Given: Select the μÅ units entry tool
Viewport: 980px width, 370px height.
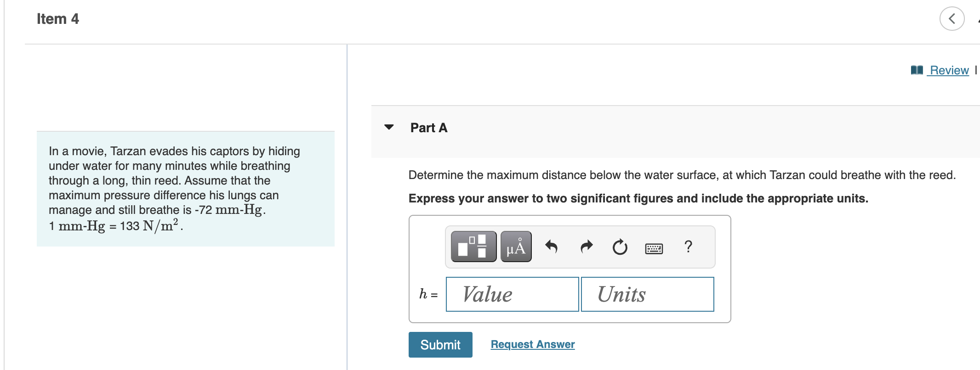Looking at the screenshot, I should click(x=515, y=247).
